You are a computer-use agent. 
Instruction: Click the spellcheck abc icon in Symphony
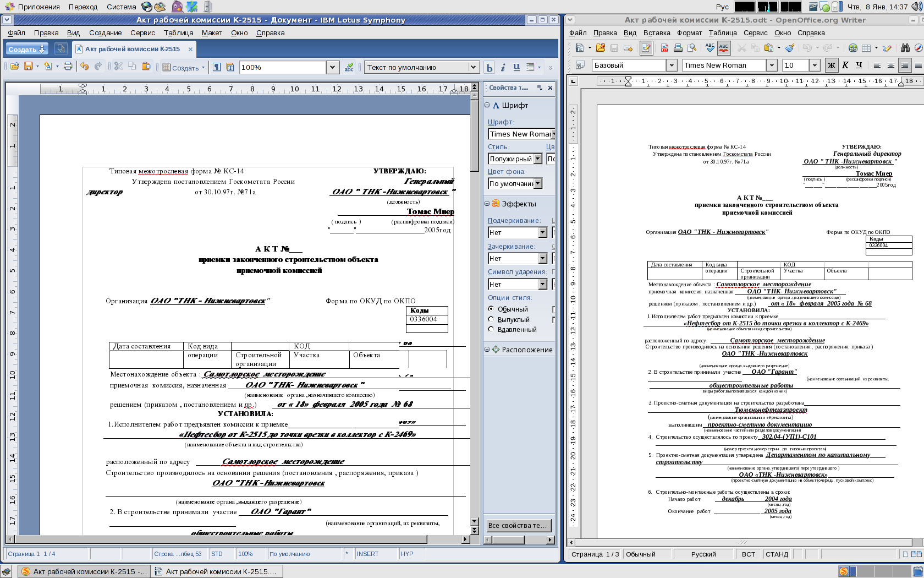click(349, 67)
